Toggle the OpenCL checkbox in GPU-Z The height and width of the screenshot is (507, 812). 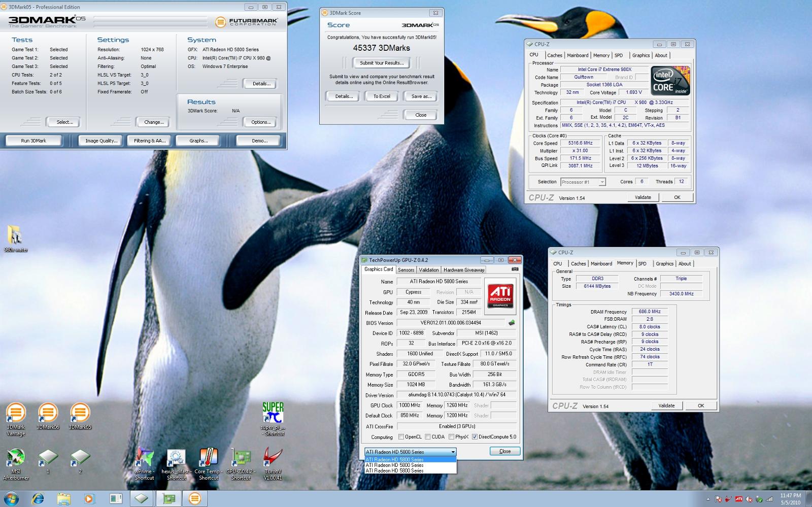click(x=401, y=437)
